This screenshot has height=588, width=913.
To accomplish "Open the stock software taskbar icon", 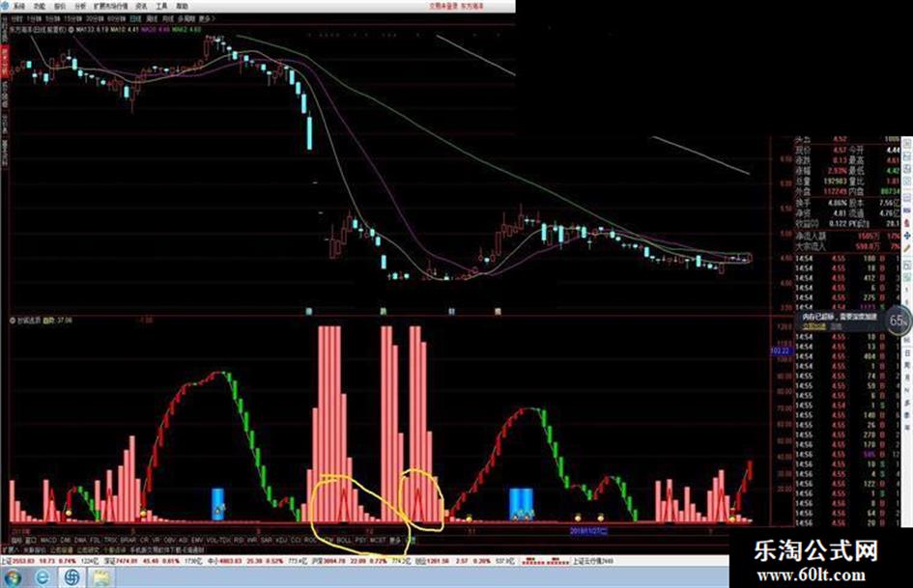I will pos(72,577).
